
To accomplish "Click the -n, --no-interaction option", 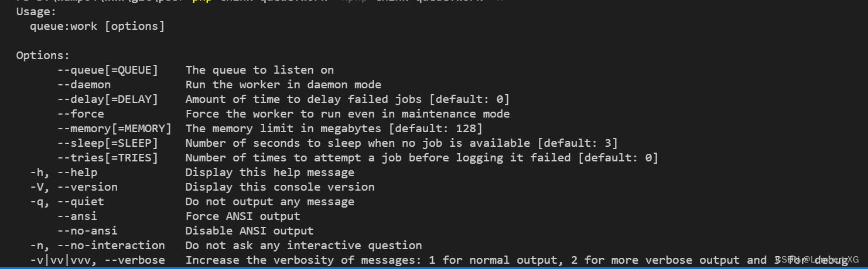I will 98,246.
